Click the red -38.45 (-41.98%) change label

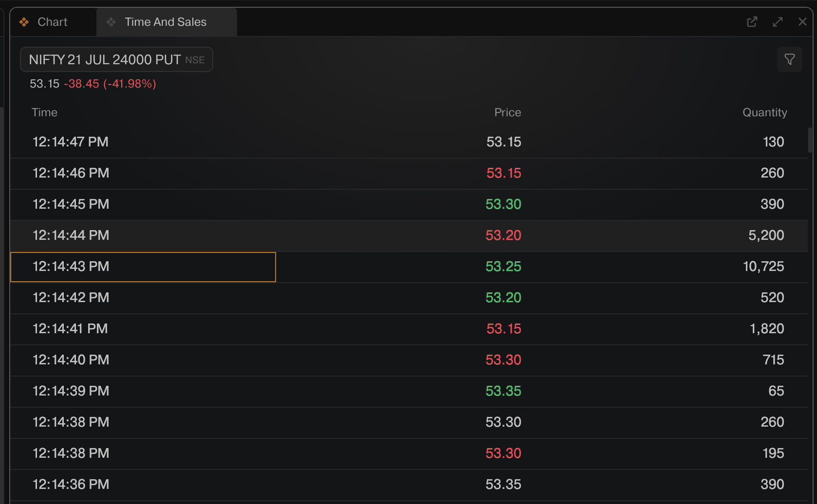pos(110,84)
